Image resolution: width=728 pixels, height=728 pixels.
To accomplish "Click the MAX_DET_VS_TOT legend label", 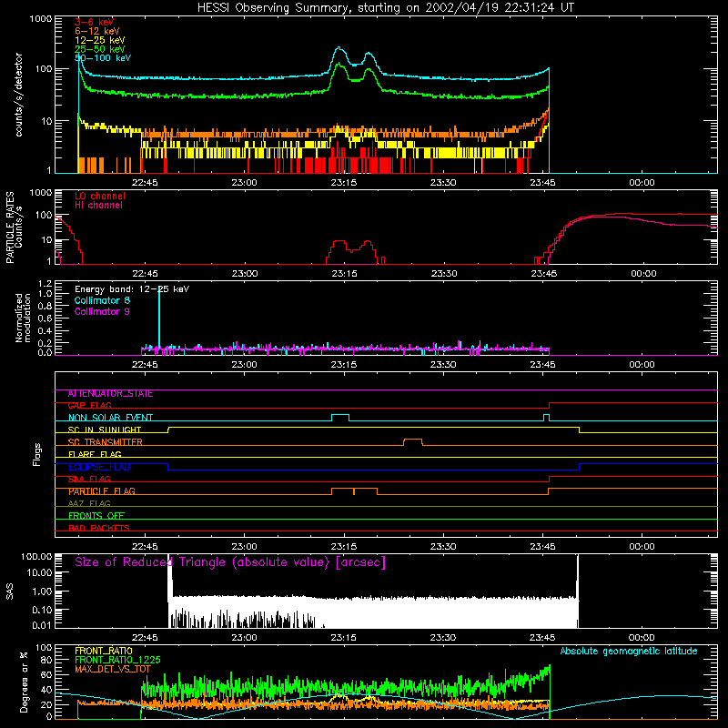I will pos(113,669).
